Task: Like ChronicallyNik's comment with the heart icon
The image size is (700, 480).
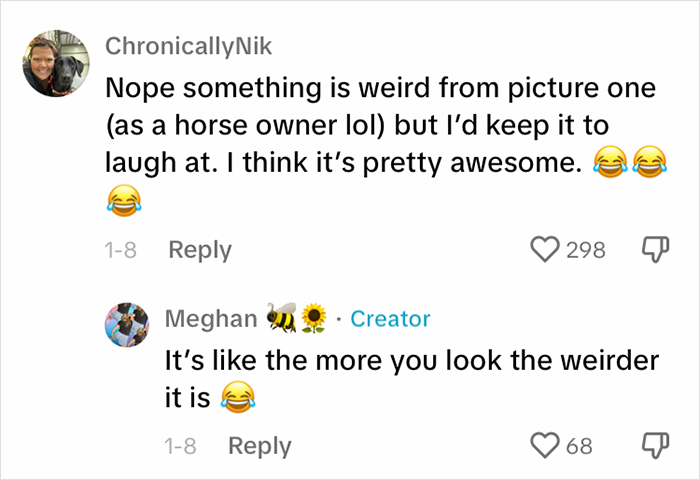Action: [545, 249]
